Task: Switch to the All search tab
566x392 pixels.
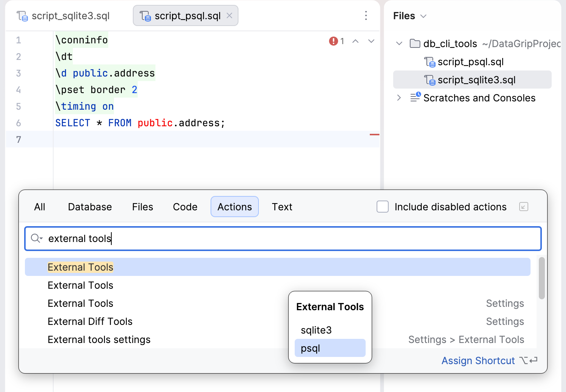Action: [40, 207]
